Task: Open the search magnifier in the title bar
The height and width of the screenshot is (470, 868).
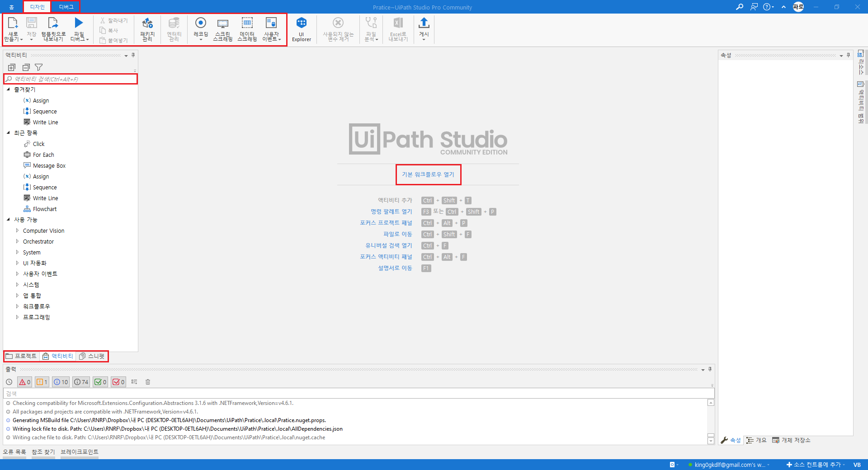Action: pyautogui.click(x=740, y=7)
